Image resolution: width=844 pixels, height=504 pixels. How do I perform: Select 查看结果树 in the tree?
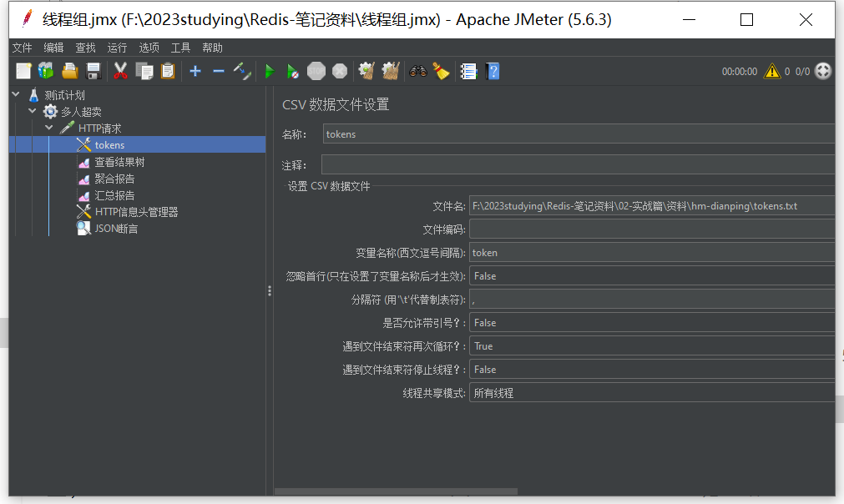[x=119, y=162]
